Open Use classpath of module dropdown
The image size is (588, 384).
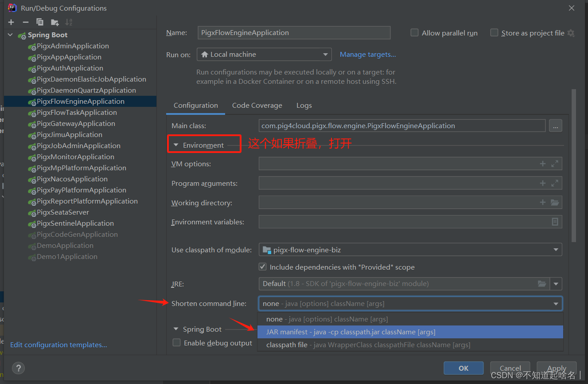click(x=410, y=250)
